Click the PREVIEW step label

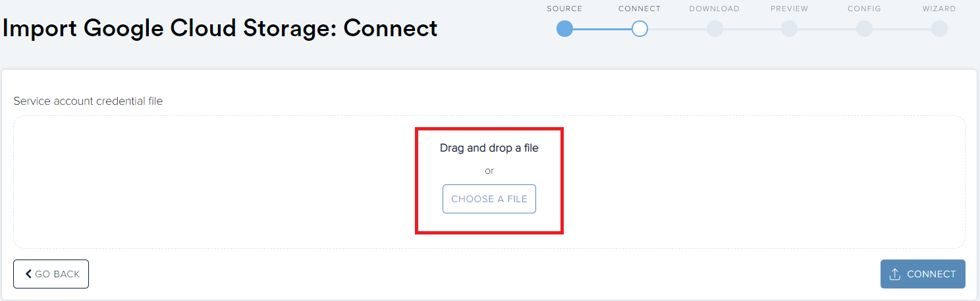click(x=789, y=9)
